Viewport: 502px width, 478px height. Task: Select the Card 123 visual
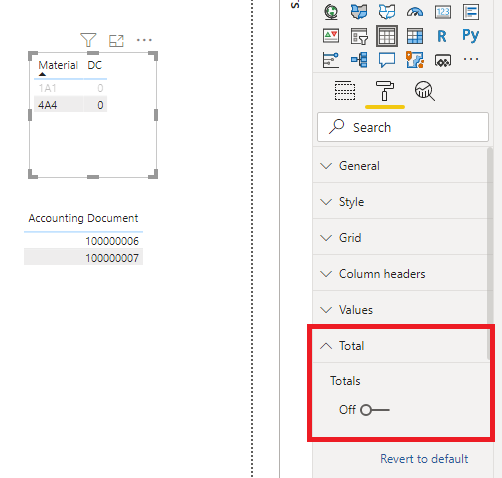tap(443, 12)
